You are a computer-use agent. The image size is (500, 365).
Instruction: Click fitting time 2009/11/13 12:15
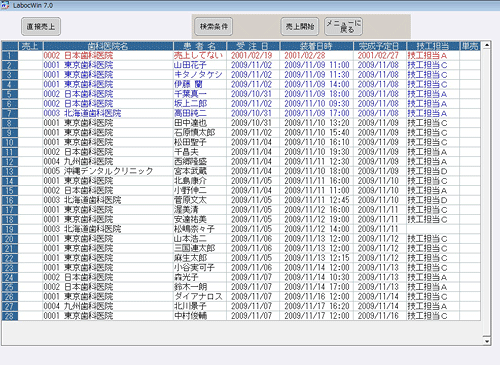317,258
